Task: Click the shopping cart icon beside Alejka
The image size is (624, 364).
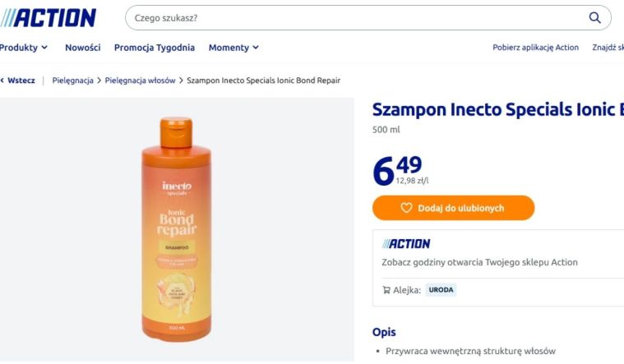Action: (x=386, y=290)
